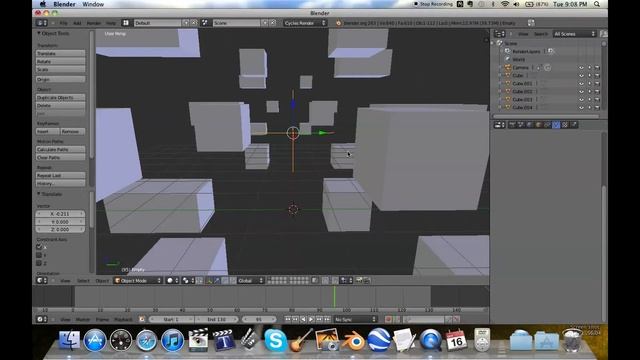Click the Calculate Paths button
Image resolution: width=640 pixels, height=360 pixels.
61,149
